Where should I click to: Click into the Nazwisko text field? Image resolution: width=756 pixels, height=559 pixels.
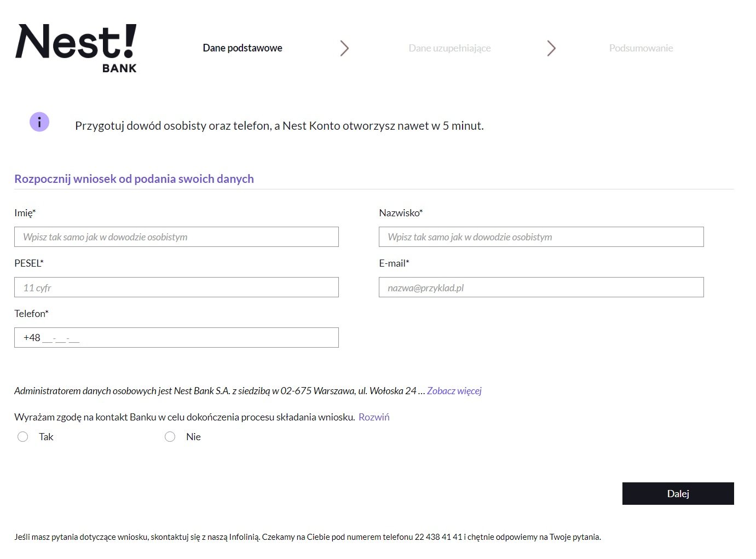[541, 237]
